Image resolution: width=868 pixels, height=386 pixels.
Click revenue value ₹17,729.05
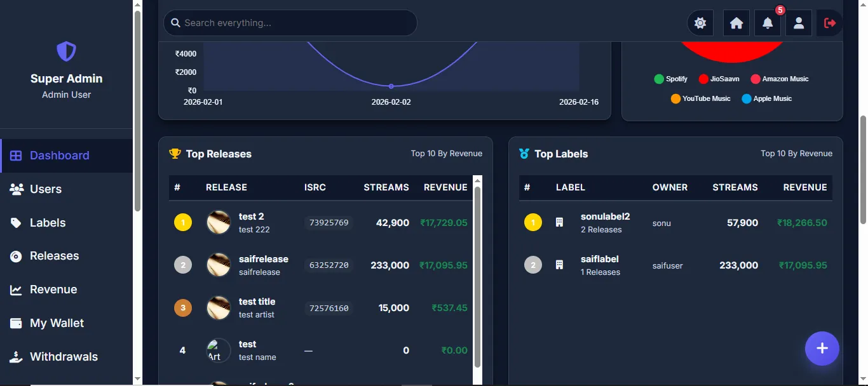tap(444, 223)
